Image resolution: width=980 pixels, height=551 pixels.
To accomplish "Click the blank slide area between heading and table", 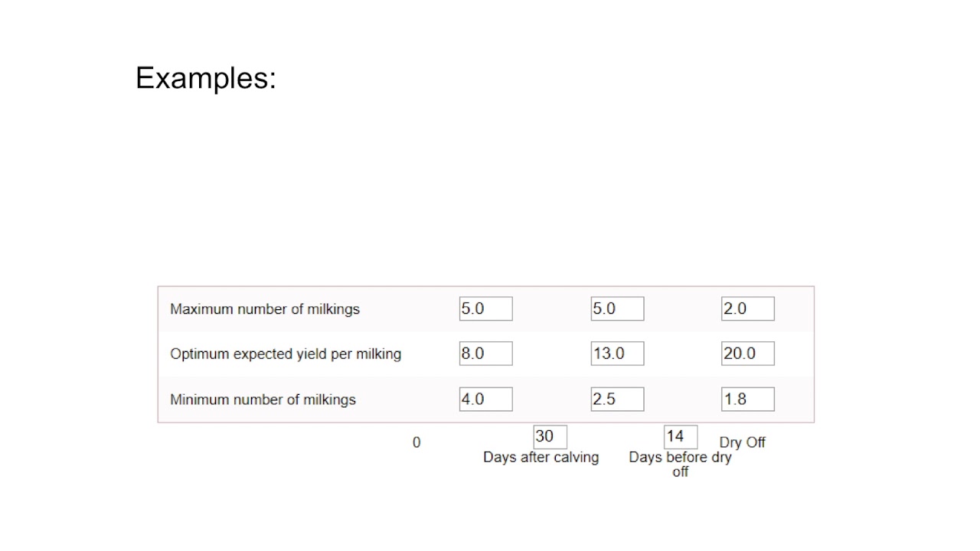I will coord(490,191).
